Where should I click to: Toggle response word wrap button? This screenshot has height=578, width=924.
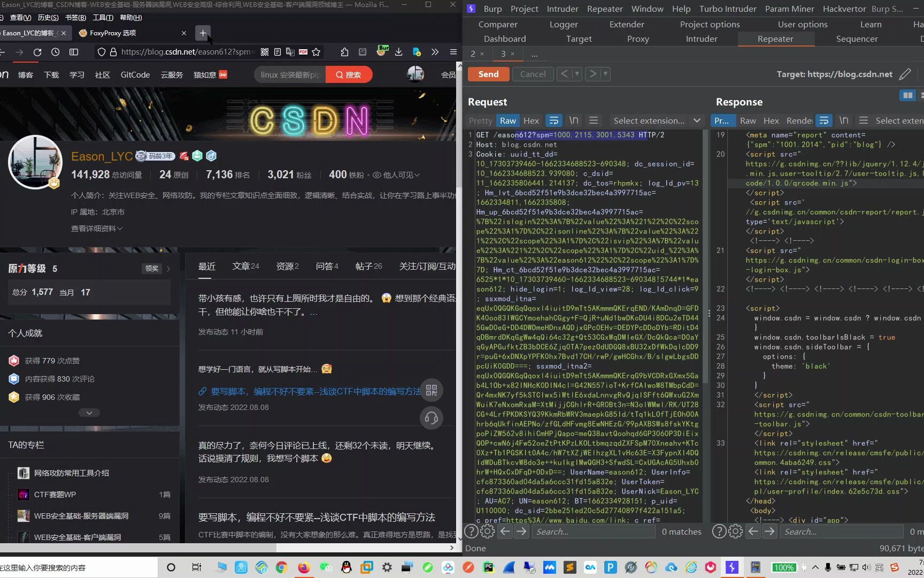824,120
